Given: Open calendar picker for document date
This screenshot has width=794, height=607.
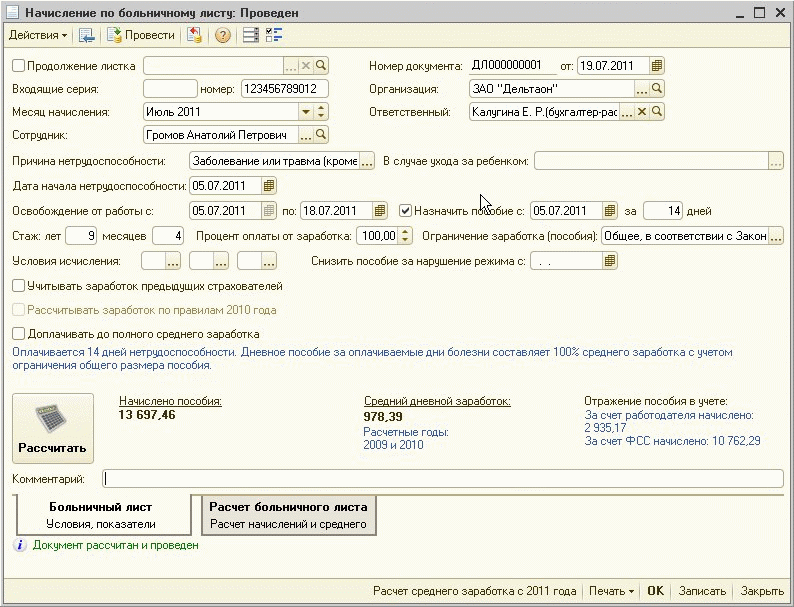Looking at the screenshot, I should click(657, 65).
